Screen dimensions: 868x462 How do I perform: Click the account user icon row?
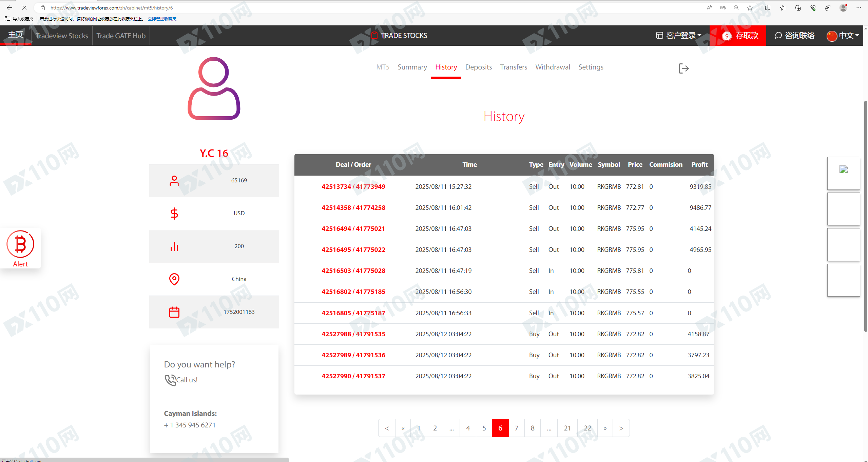174,181
